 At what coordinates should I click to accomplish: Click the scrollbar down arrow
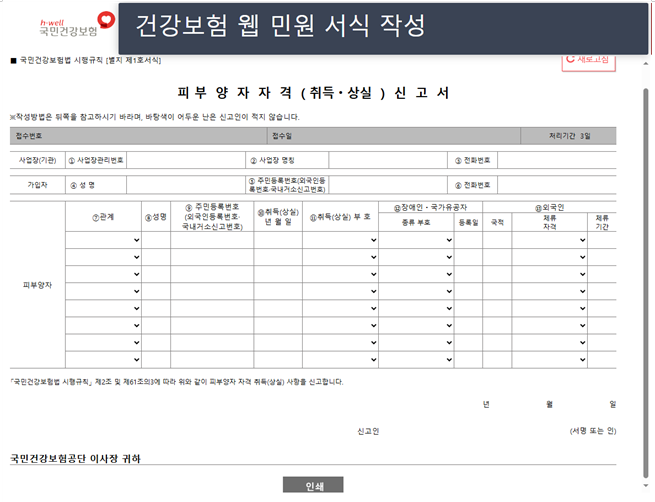(x=646, y=486)
